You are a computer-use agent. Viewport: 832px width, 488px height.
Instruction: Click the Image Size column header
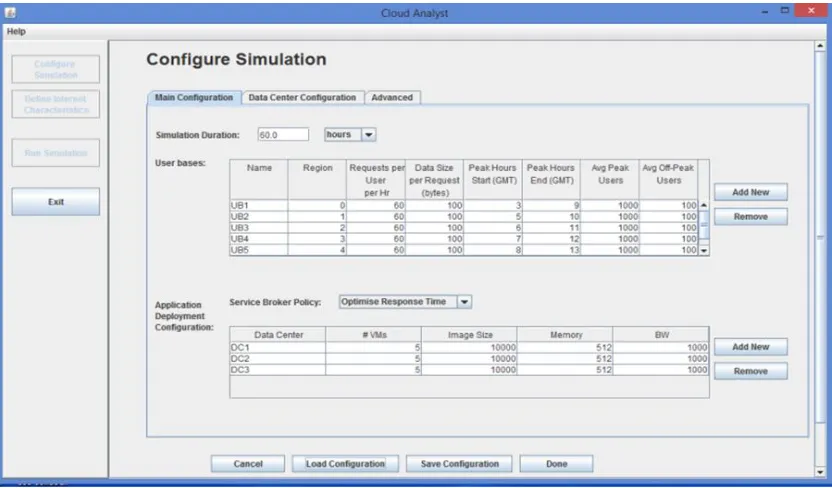click(470, 335)
